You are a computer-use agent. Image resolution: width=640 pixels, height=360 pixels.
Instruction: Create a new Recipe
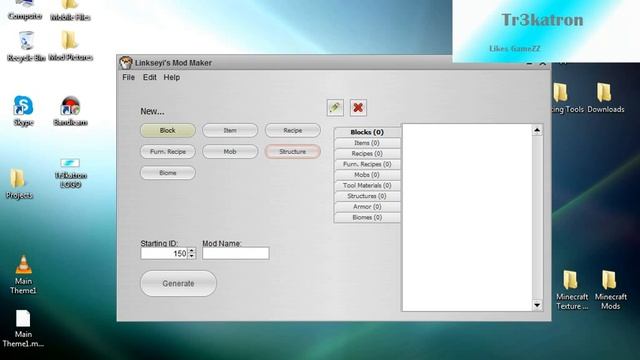293,130
